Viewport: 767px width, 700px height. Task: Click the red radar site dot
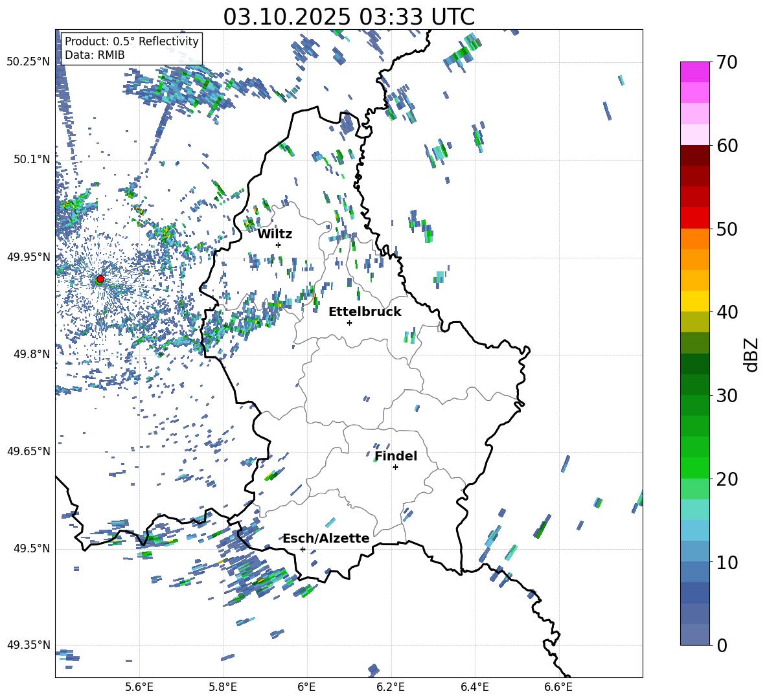click(x=100, y=279)
